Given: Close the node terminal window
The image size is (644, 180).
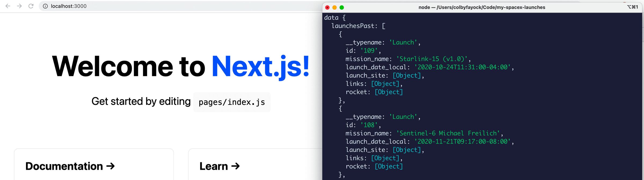Looking at the screenshot, I should click(x=327, y=8).
